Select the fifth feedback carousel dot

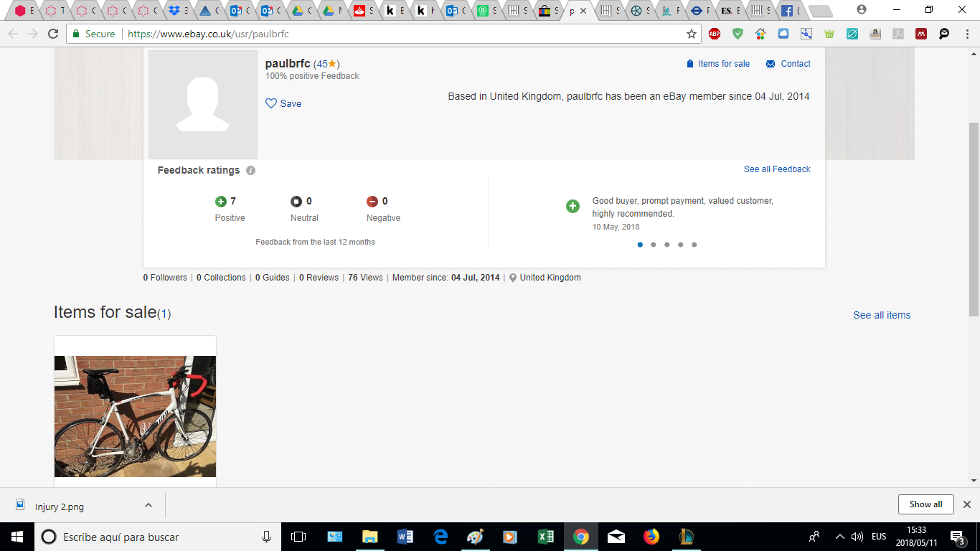pos(694,245)
